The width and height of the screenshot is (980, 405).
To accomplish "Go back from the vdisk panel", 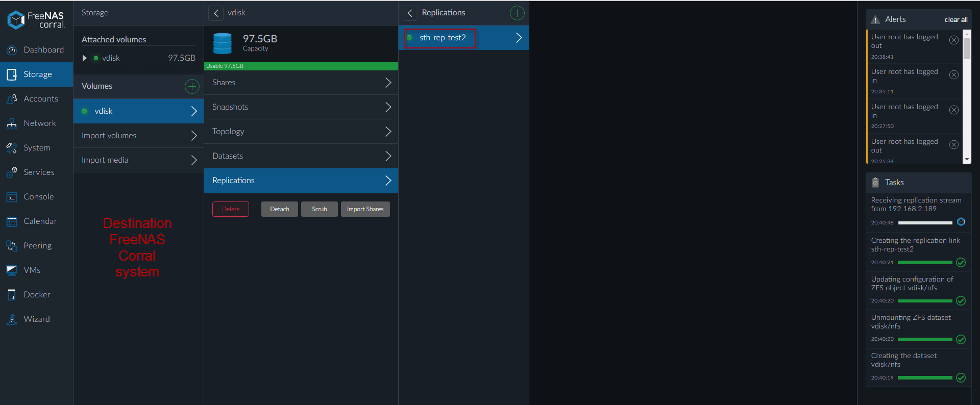I will point(216,13).
